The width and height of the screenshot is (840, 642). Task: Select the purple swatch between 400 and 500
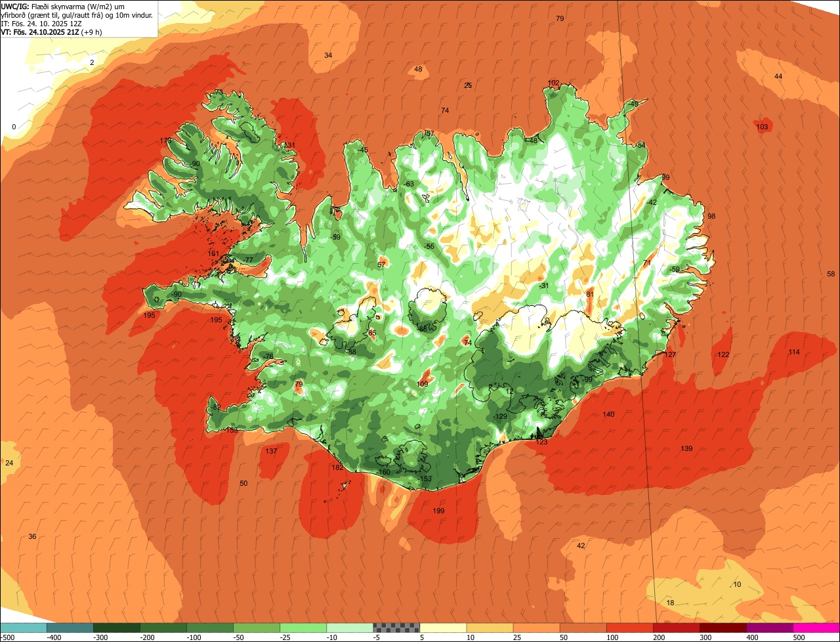(770, 628)
